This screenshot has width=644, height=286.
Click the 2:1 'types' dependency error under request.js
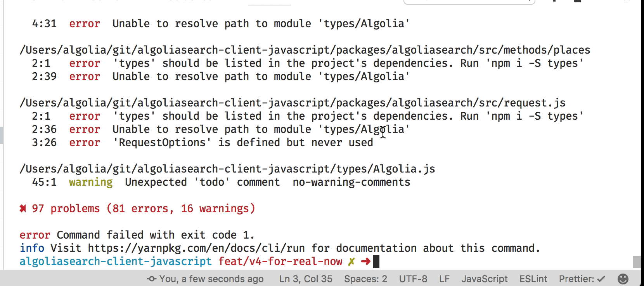coord(308,116)
